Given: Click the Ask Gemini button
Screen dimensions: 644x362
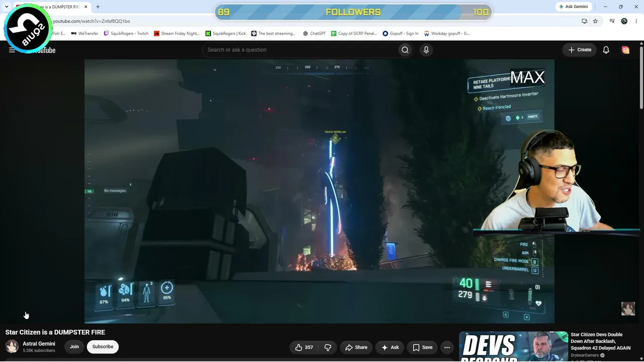Looking at the screenshot, I should [573, 7].
